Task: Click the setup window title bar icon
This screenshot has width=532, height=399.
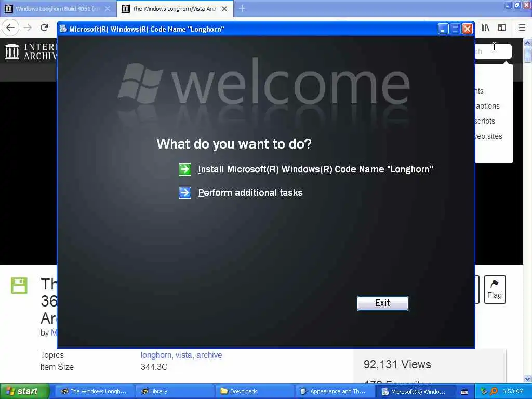Action: [63, 29]
